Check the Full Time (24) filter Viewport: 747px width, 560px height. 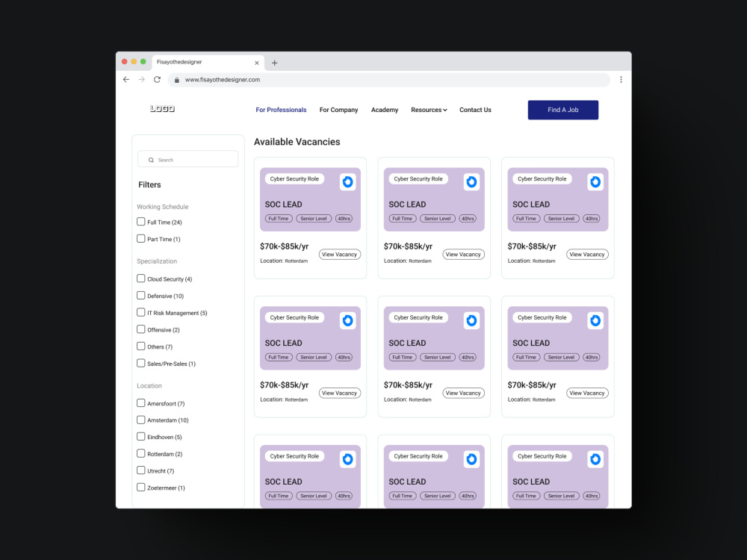141,222
